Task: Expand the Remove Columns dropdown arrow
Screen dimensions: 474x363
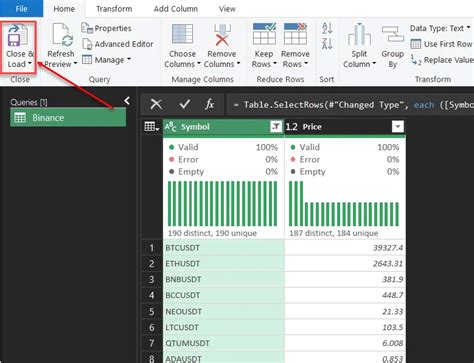Action: coord(239,64)
